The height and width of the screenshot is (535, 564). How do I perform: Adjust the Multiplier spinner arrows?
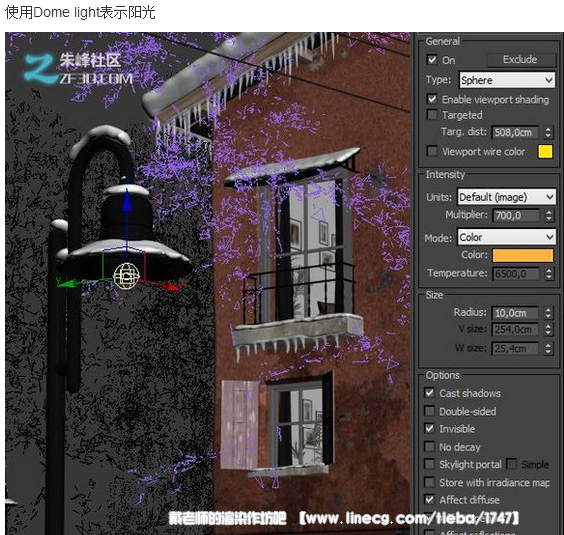[549, 216]
